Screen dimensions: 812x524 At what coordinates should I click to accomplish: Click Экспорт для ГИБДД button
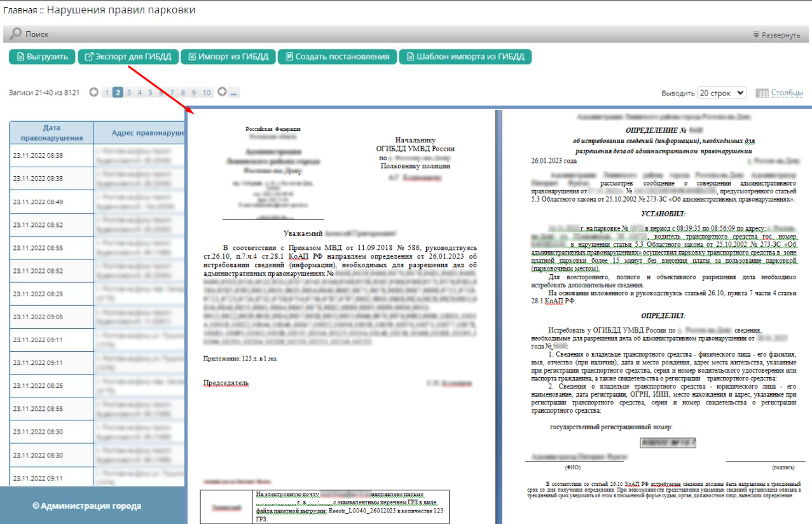click(128, 57)
